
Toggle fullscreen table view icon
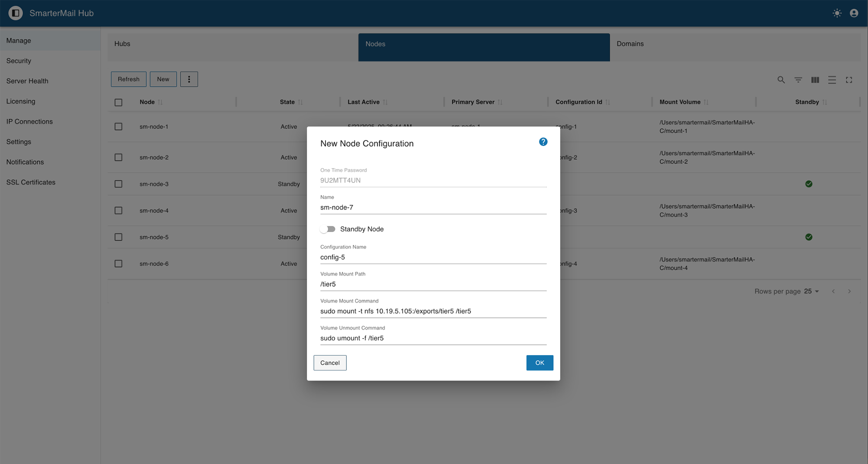[x=849, y=80]
